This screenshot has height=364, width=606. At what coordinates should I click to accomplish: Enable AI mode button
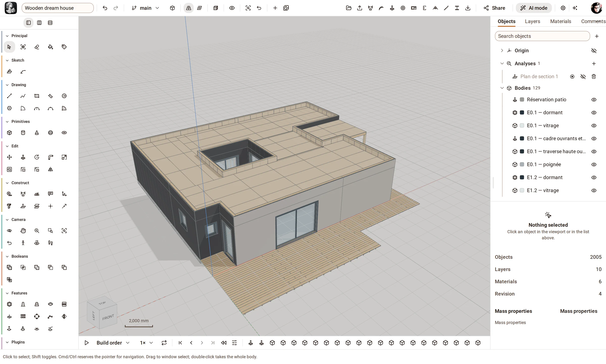tap(534, 8)
